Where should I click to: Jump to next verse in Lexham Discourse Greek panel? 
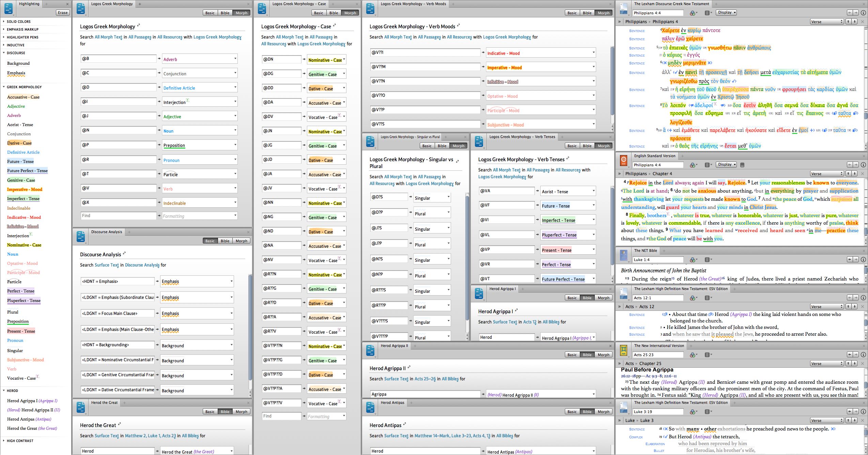(x=854, y=22)
